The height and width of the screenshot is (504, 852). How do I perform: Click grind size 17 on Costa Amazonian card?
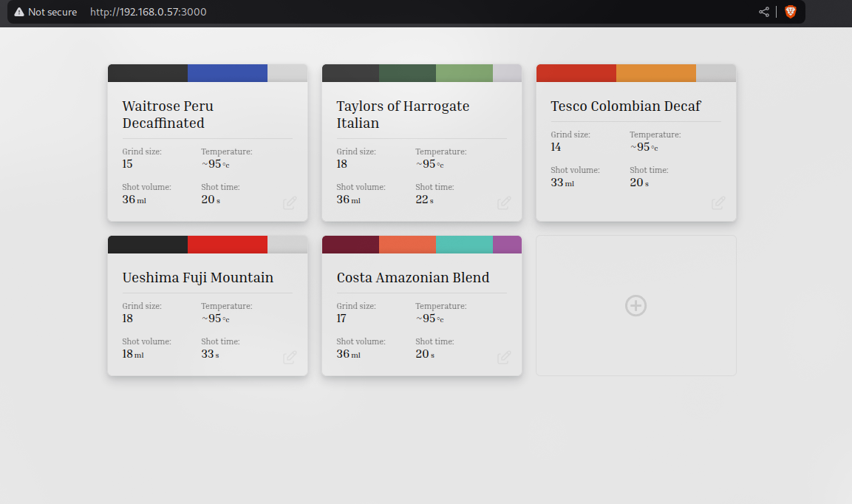(341, 319)
